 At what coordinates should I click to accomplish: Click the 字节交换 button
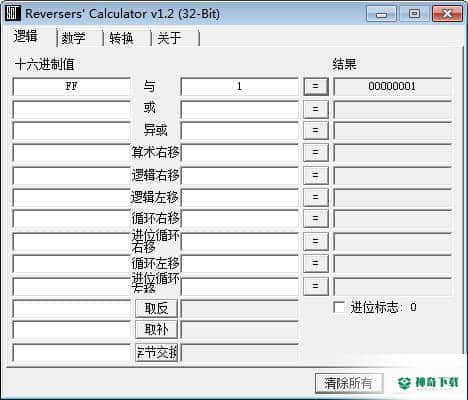pyautogui.click(x=156, y=352)
